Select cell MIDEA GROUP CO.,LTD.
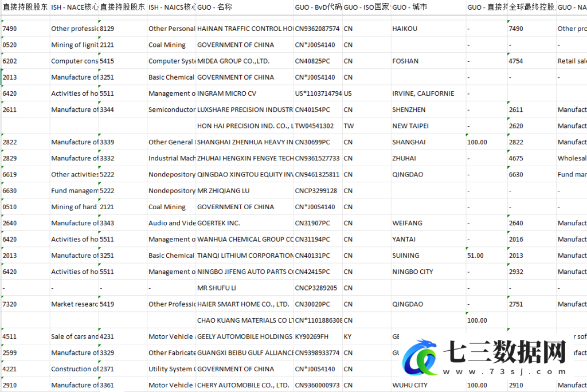Image resolution: width=587 pixels, height=392 pixels. [x=245, y=61]
